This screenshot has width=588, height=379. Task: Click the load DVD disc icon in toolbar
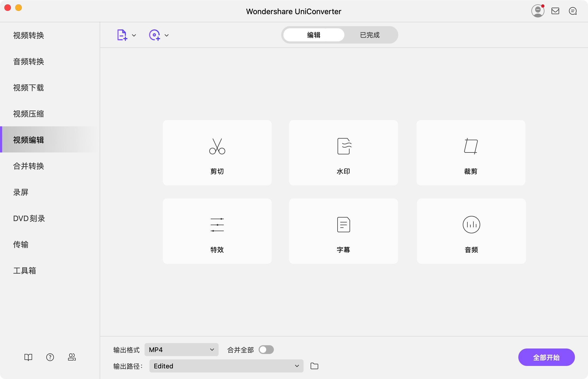[x=155, y=35]
